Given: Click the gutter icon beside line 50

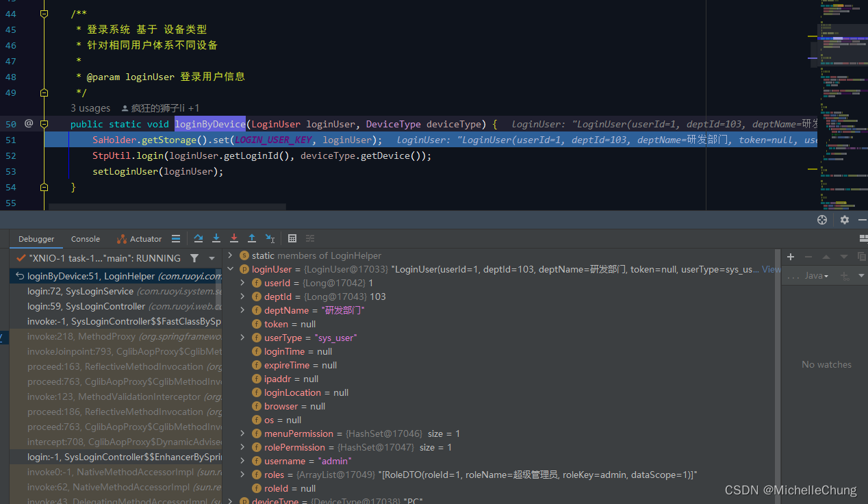Looking at the screenshot, I should (x=29, y=123).
